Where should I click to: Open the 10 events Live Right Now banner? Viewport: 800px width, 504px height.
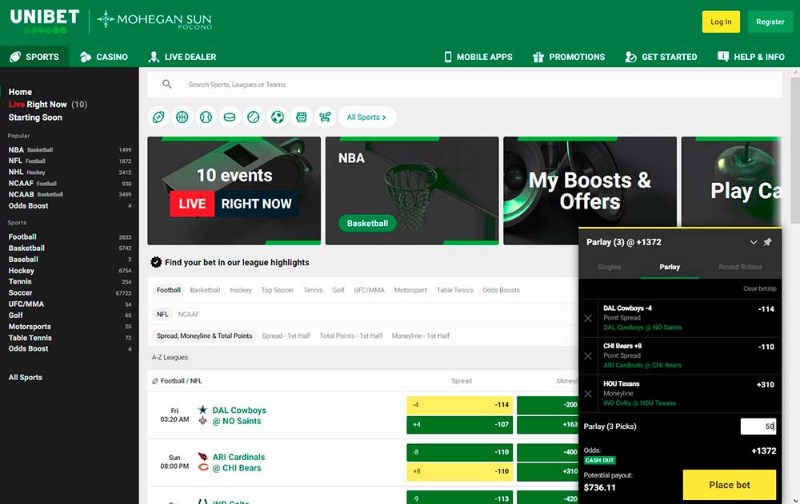tap(234, 190)
